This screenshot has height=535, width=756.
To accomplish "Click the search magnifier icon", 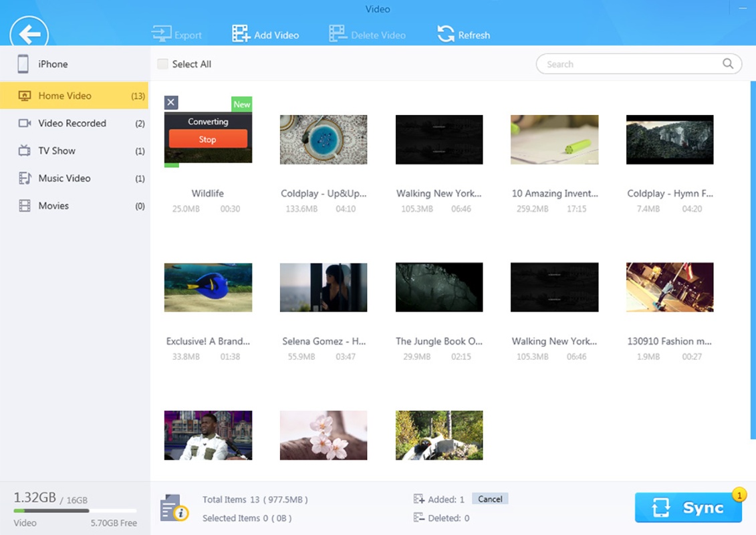I will click(x=728, y=64).
